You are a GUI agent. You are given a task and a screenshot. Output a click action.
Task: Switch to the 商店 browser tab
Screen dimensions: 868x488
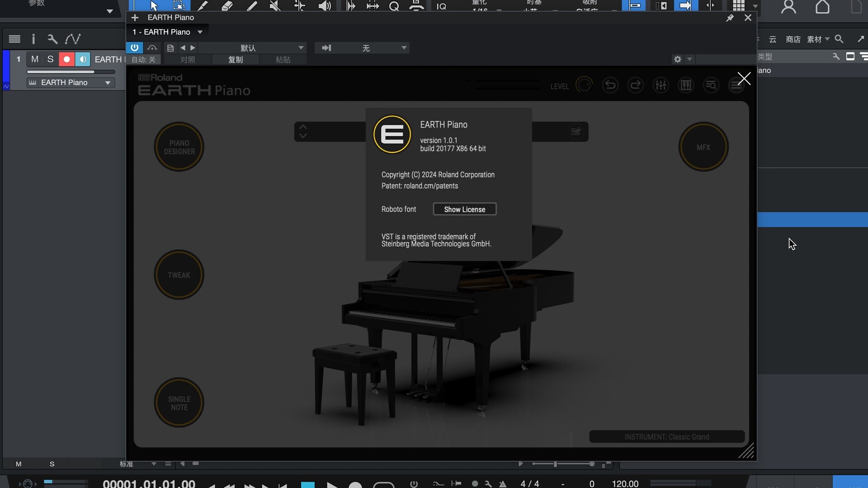[793, 39]
